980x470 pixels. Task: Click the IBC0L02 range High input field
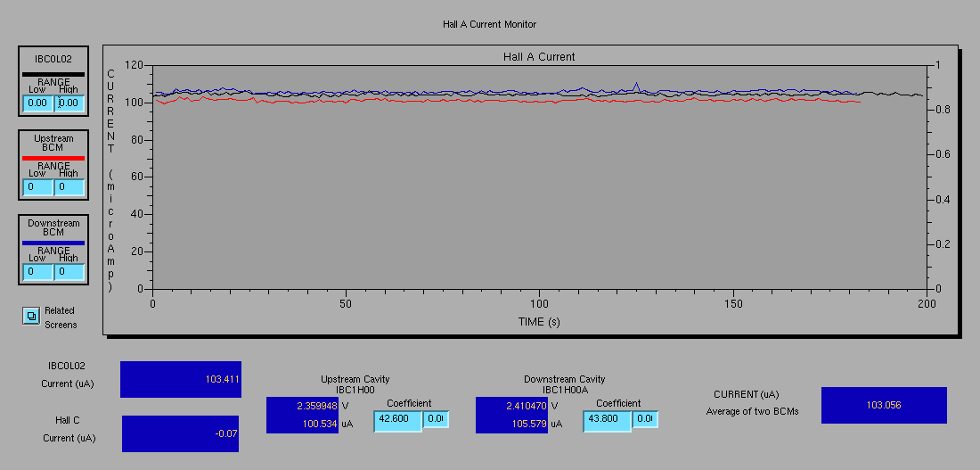point(69,103)
